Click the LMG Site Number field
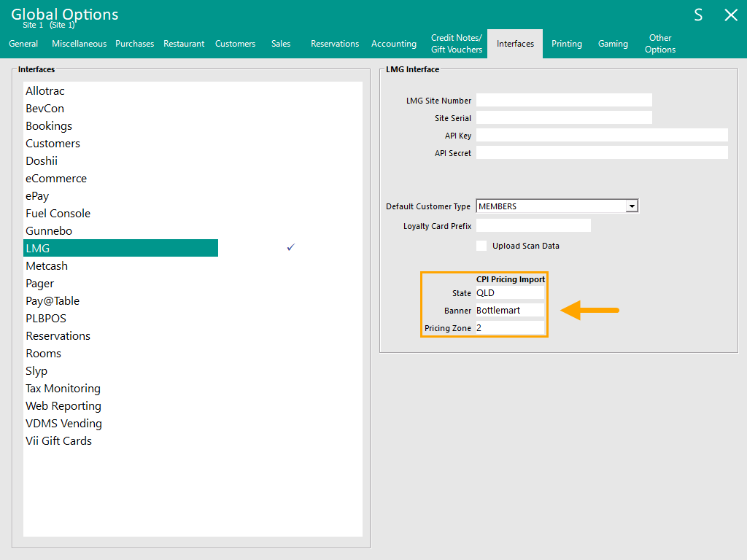This screenshot has height=560, width=747. pos(564,101)
